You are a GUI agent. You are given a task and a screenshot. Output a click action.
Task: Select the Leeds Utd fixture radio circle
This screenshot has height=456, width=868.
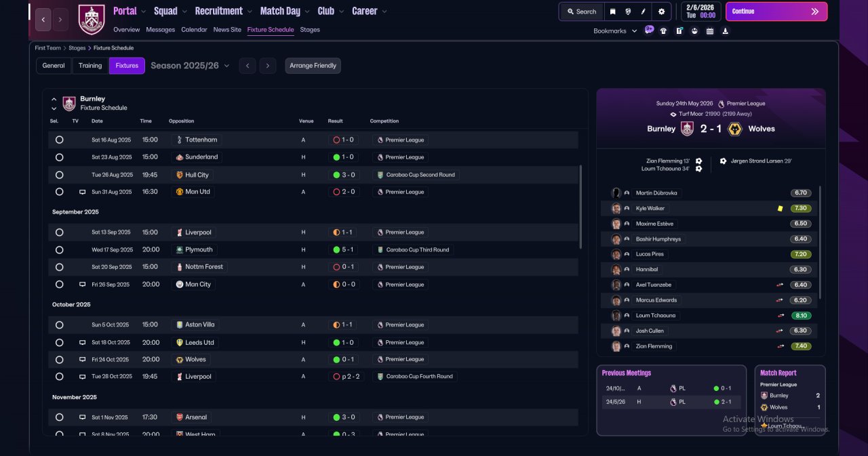pos(59,343)
